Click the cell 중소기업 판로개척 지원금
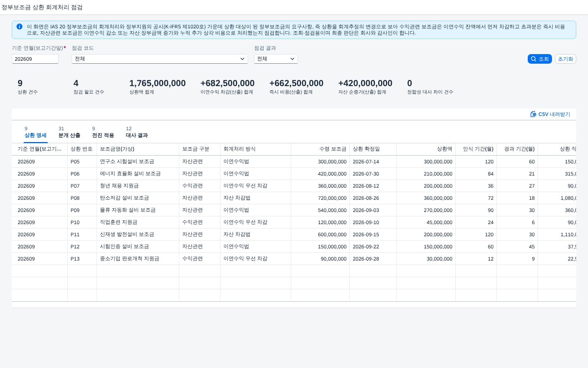This screenshot has width=588, height=368. tap(138, 259)
